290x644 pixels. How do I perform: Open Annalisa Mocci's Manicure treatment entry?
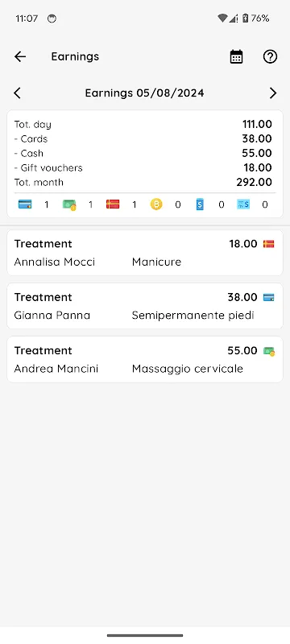[145, 253]
